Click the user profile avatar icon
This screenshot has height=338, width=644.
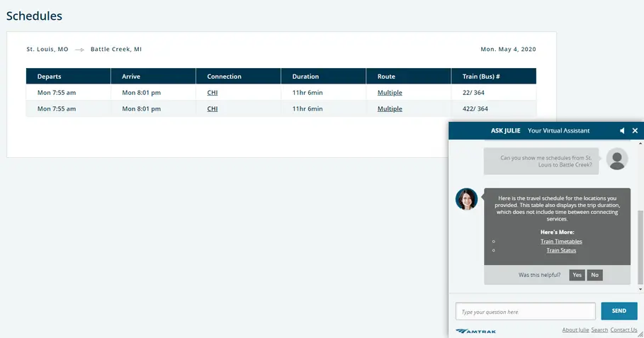[x=617, y=159]
